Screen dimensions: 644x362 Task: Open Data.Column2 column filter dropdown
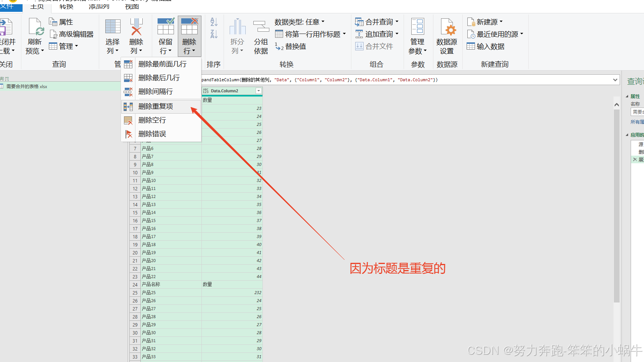[259, 91]
